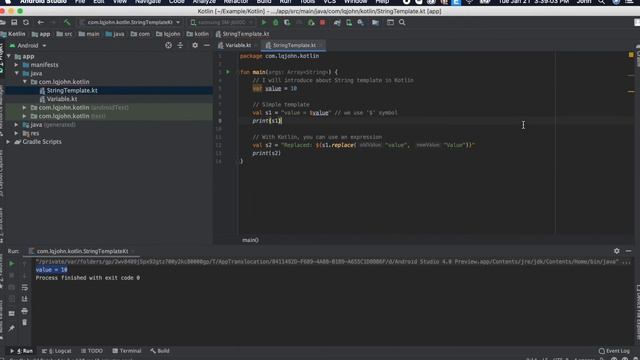Select StringTemplate.kt in project tree
Image resolution: width=640 pixels, height=360 pixels.
(x=72, y=91)
